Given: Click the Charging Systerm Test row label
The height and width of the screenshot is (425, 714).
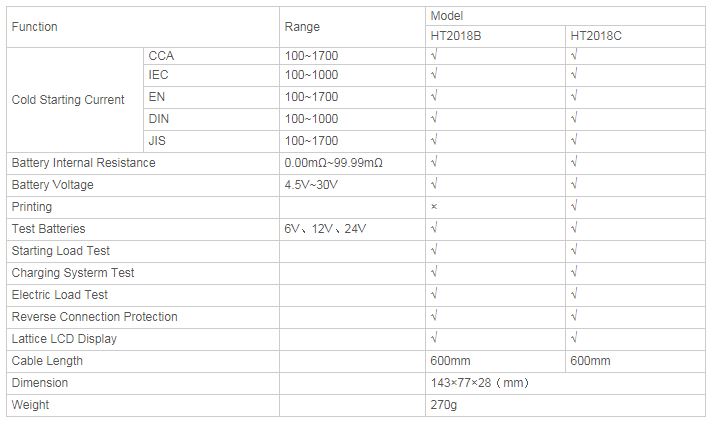Looking at the screenshot, I should [x=73, y=273].
